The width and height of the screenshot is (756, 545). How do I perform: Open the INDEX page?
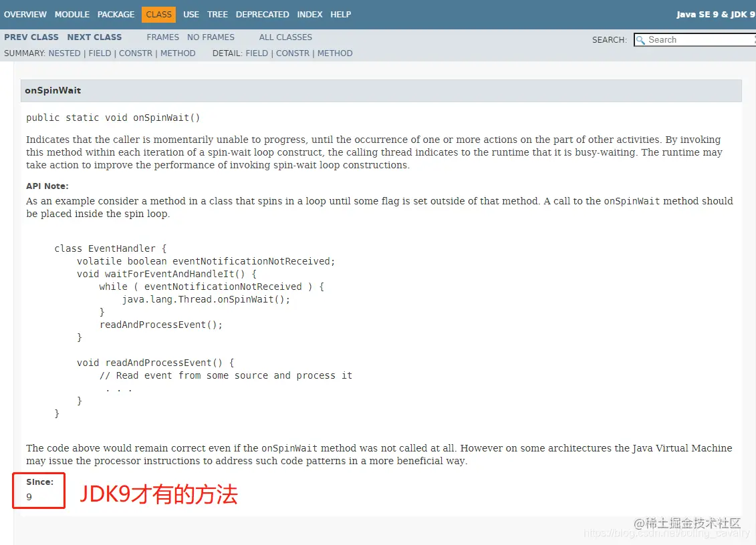click(309, 15)
